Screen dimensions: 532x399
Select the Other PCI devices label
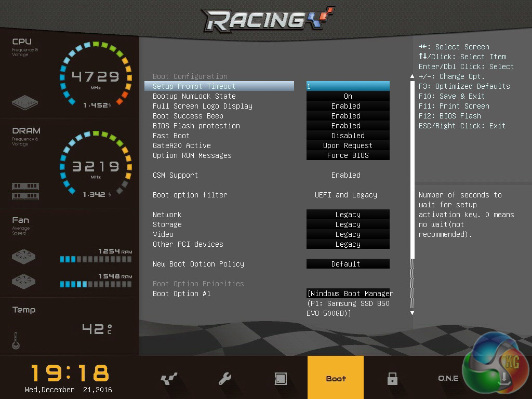(188, 244)
